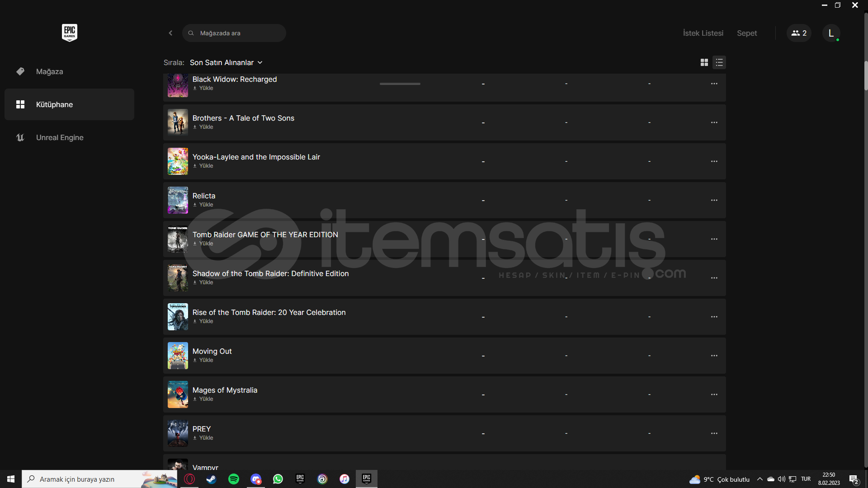
Task: Open options menu for PREY
Action: [714, 433]
